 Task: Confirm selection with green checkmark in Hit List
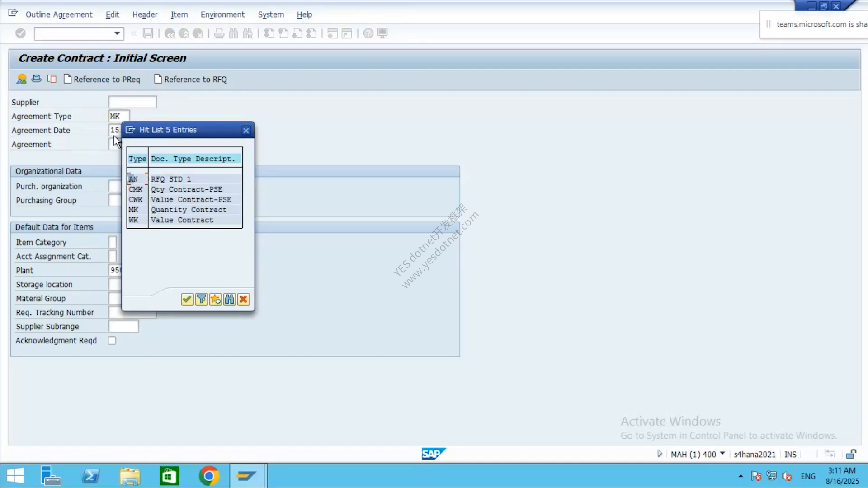point(187,299)
